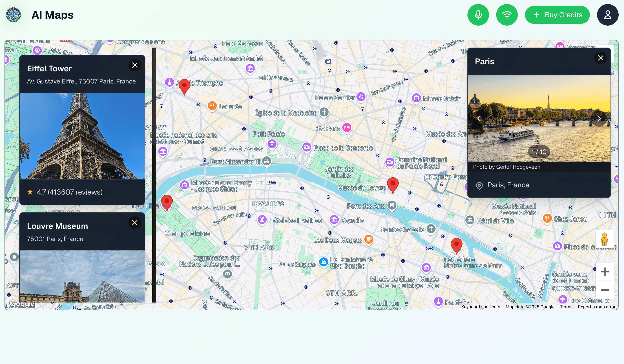Click the green Wi-Fi connection button

(x=507, y=15)
